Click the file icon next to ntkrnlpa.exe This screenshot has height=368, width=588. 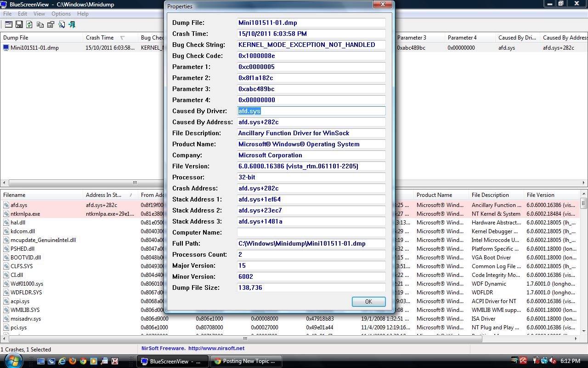(x=6, y=214)
